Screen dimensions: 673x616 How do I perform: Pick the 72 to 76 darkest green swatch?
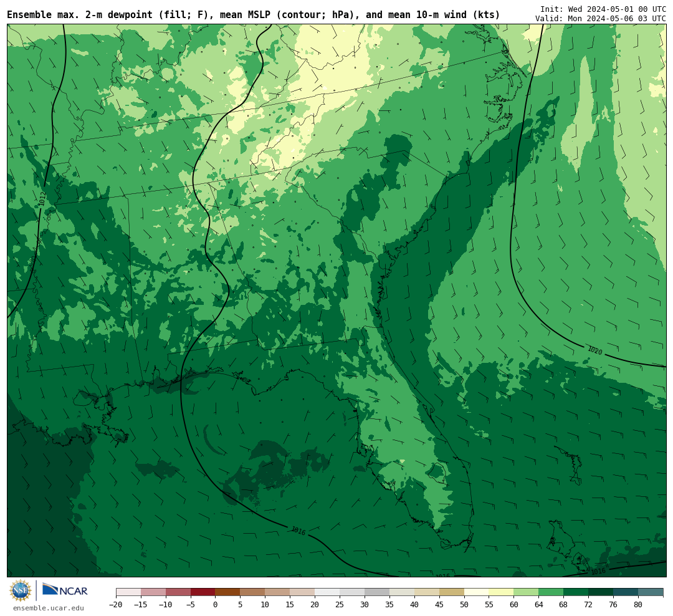tap(601, 592)
